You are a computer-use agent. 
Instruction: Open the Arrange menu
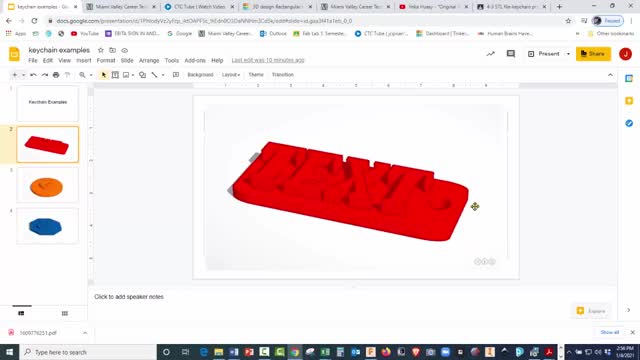149,60
